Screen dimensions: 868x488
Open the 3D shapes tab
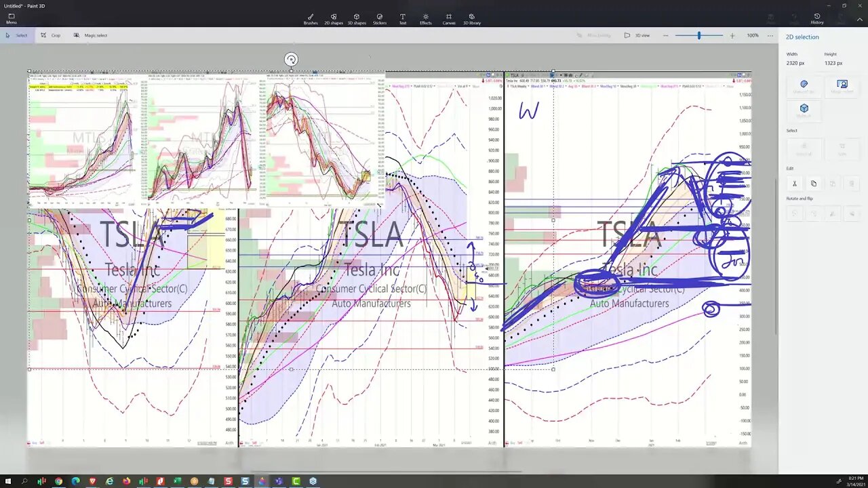(357, 19)
